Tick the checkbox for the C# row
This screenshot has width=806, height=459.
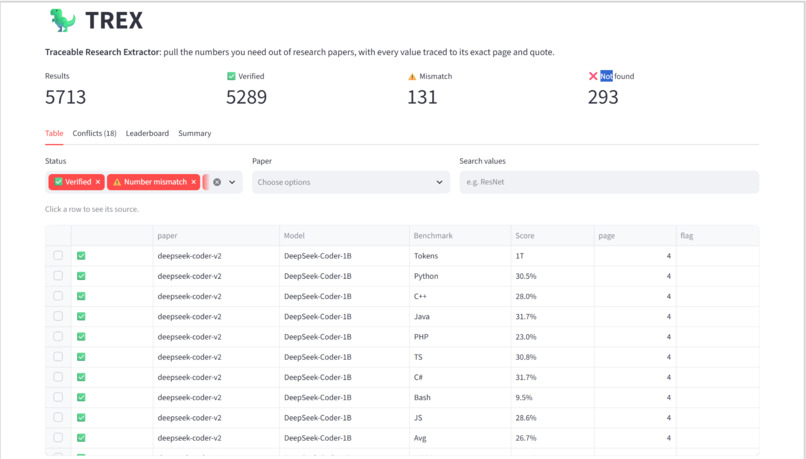point(58,377)
